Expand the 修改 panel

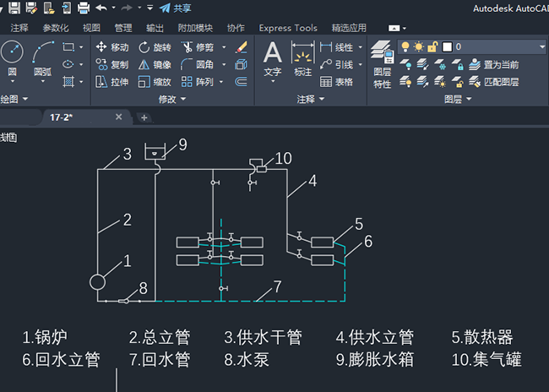pos(172,99)
